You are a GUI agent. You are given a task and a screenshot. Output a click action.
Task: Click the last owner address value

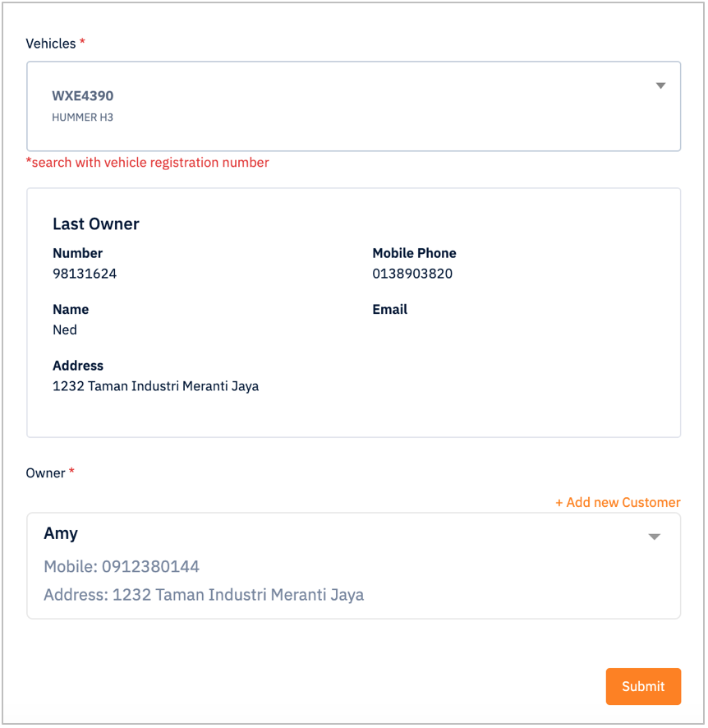(156, 386)
